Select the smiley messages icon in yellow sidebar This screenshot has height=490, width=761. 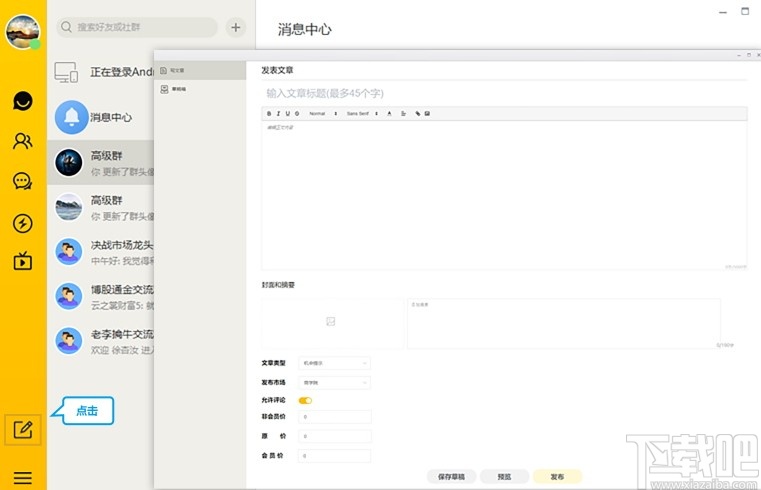pos(22,101)
